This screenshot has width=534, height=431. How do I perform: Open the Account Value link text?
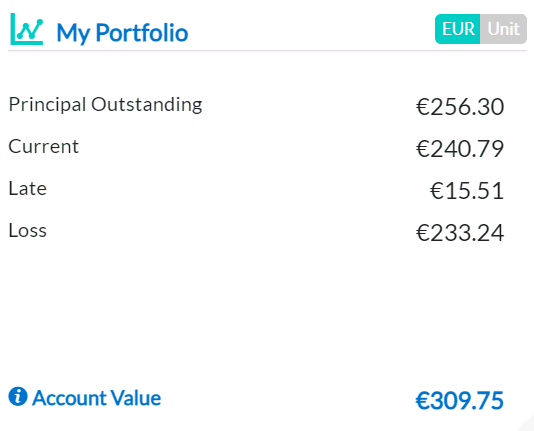click(96, 398)
